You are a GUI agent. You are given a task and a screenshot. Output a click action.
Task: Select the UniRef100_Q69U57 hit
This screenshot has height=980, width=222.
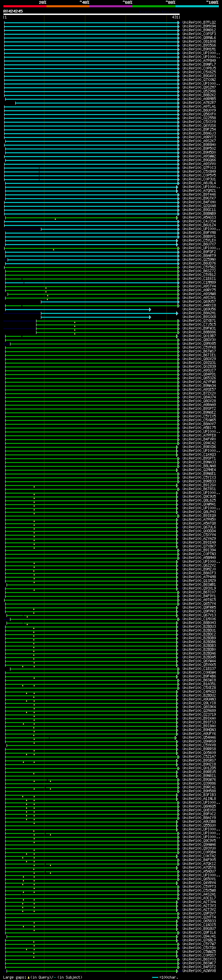tap(199, 302)
